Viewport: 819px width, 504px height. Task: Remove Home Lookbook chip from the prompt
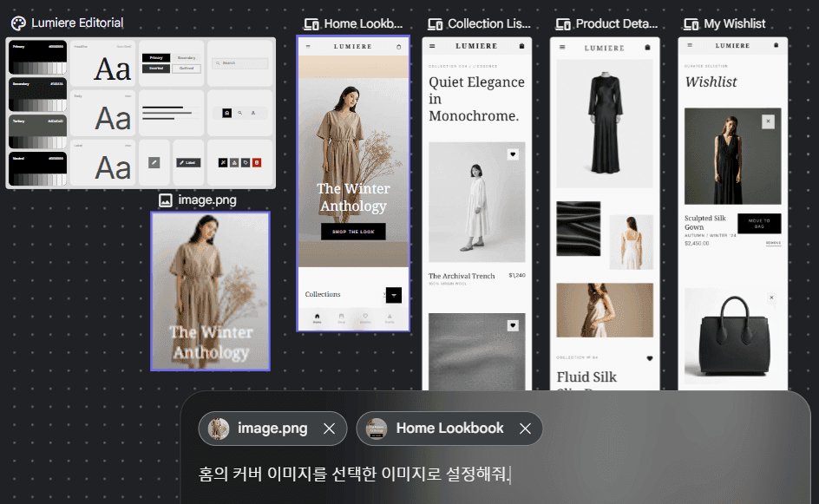pyautogui.click(x=525, y=429)
